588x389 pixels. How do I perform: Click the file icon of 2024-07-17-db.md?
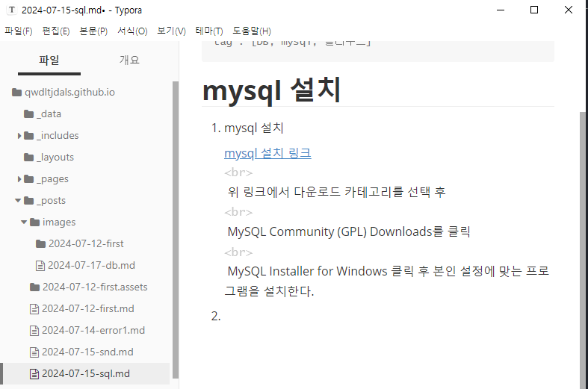[40, 266]
